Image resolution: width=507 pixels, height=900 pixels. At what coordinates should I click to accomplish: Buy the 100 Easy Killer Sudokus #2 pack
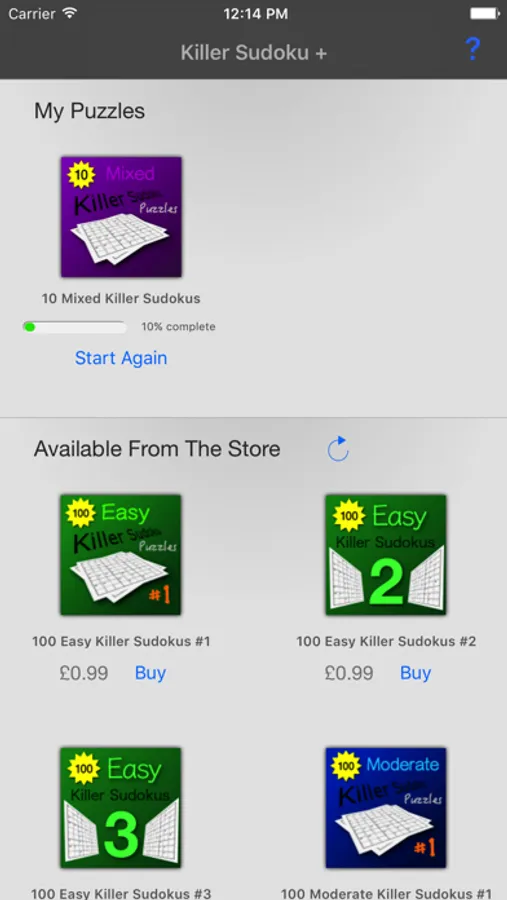tap(416, 673)
